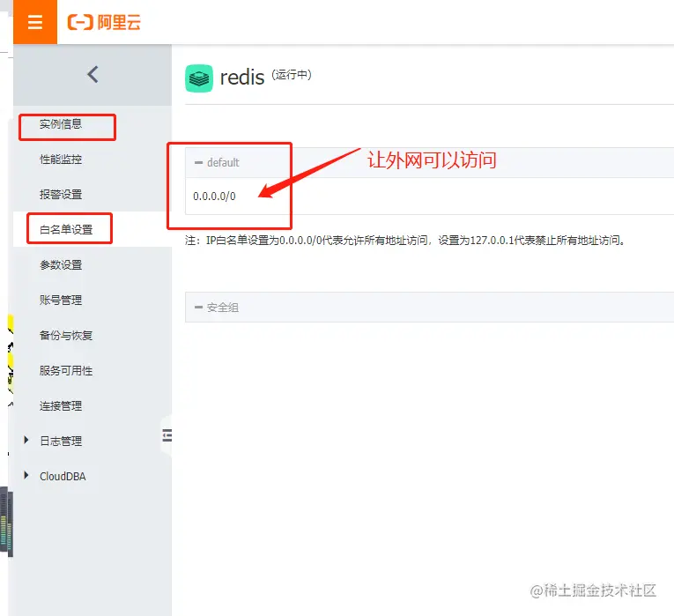Collapse the default whitelist group
This screenshot has width=674, height=616.
click(198, 162)
